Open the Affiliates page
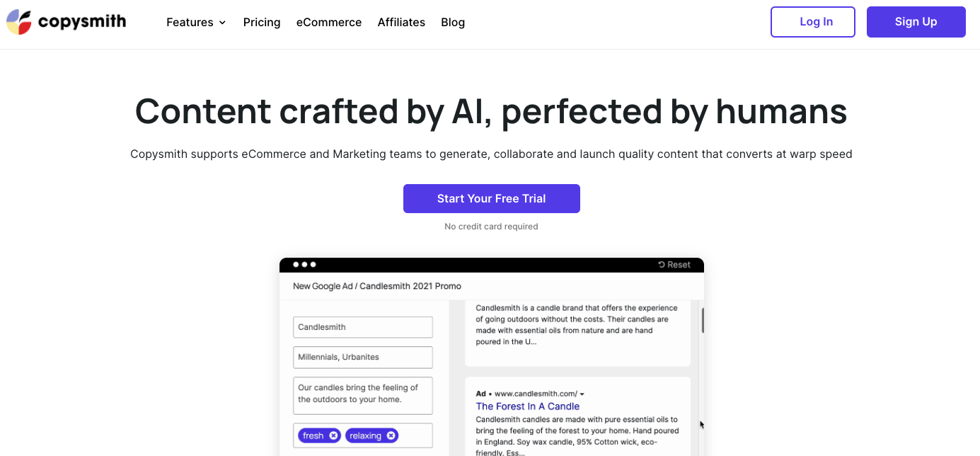This screenshot has width=980, height=456. pos(401,22)
